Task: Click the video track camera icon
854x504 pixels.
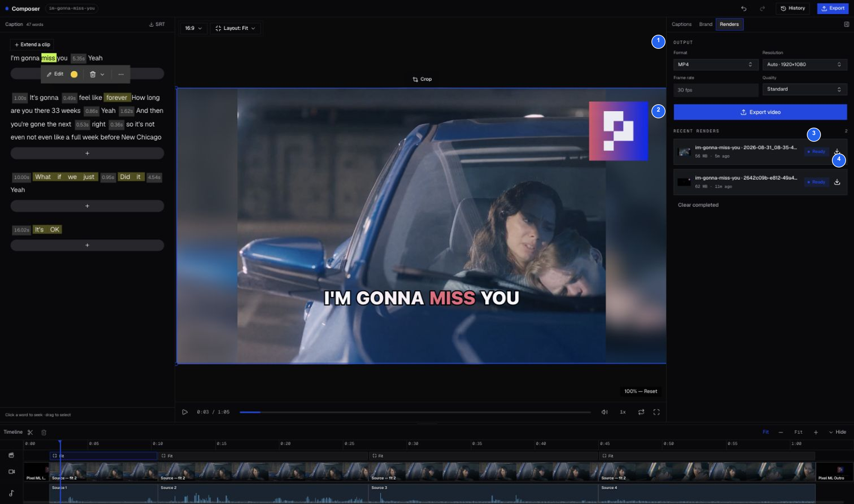Action: (x=12, y=472)
